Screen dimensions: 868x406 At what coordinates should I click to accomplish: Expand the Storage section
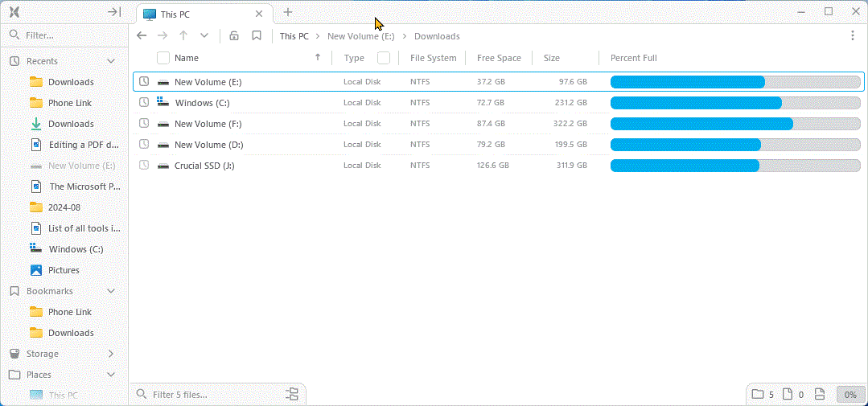[x=111, y=354]
